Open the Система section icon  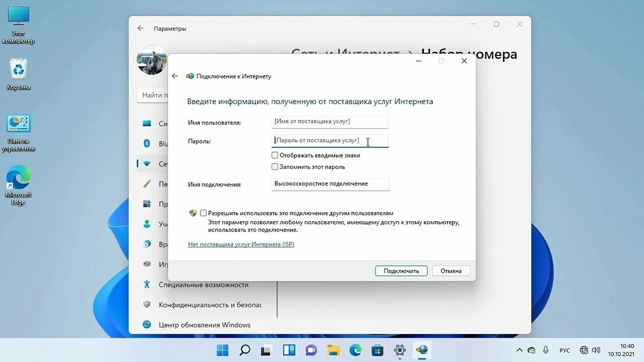pos(146,123)
